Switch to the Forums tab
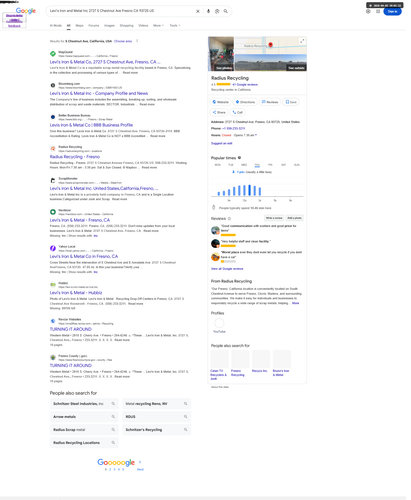411x500 pixels. (x=94, y=25)
